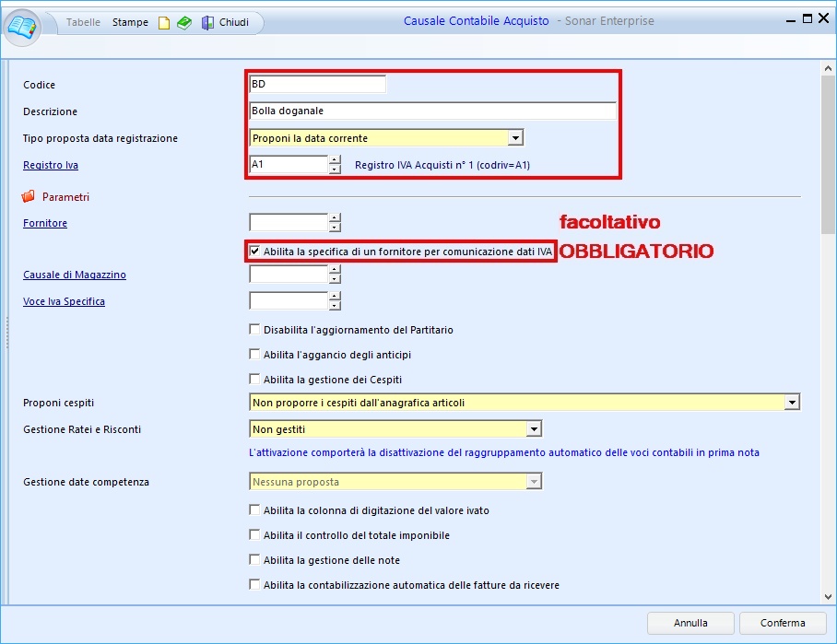The image size is (837, 644).
Task: Click Voce Iva Specifica spinner up arrow
Action: 335,296
